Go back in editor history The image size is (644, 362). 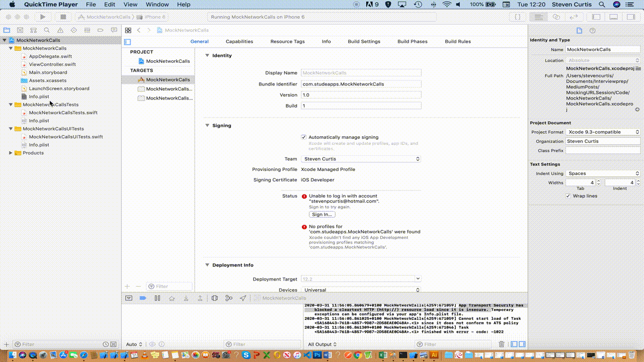pyautogui.click(x=139, y=30)
